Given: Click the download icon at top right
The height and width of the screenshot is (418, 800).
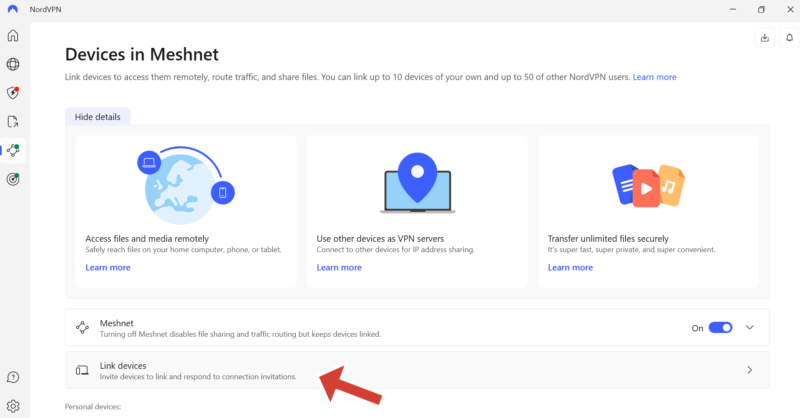Looking at the screenshot, I should click(765, 38).
